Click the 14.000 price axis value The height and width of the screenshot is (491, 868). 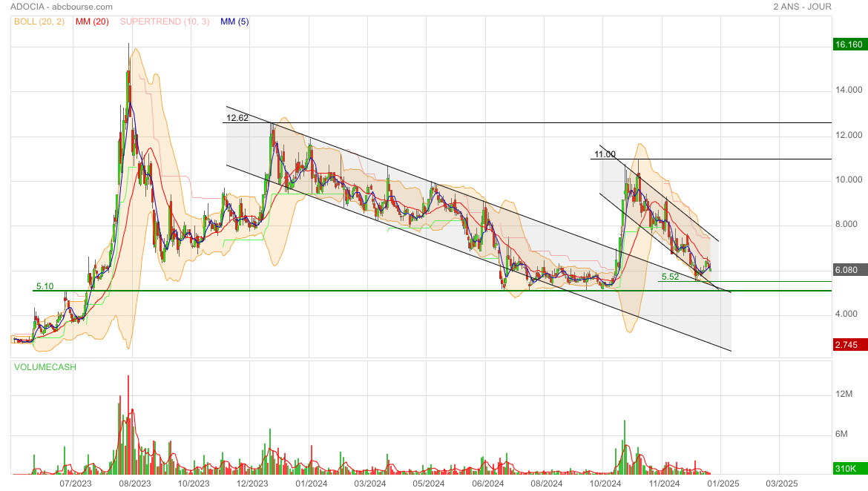pyautogui.click(x=849, y=90)
